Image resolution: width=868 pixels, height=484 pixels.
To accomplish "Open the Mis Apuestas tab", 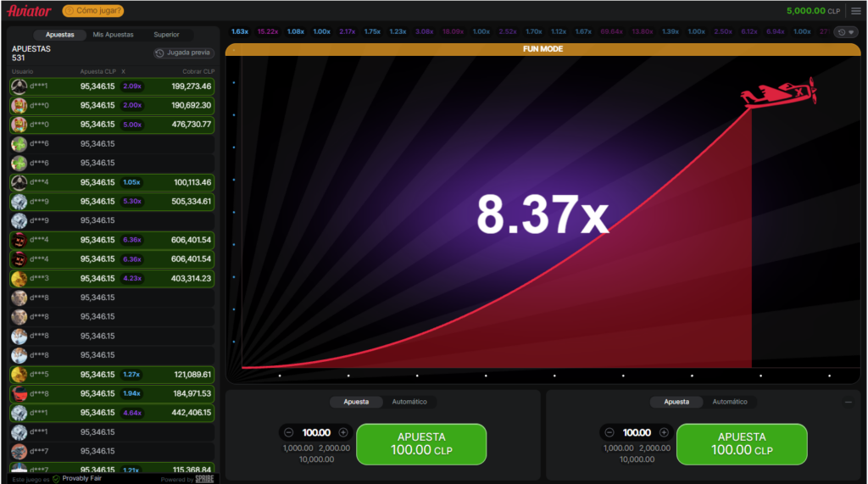I will tap(113, 35).
